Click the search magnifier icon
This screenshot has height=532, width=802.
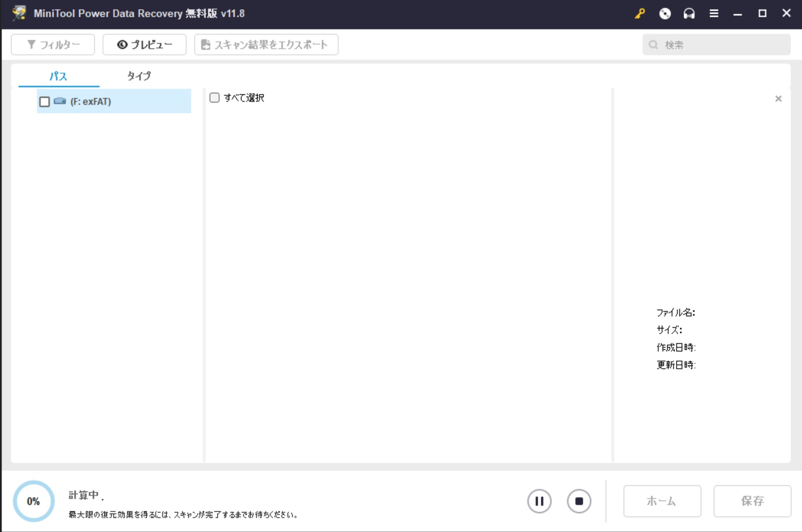click(x=653, y=45)
